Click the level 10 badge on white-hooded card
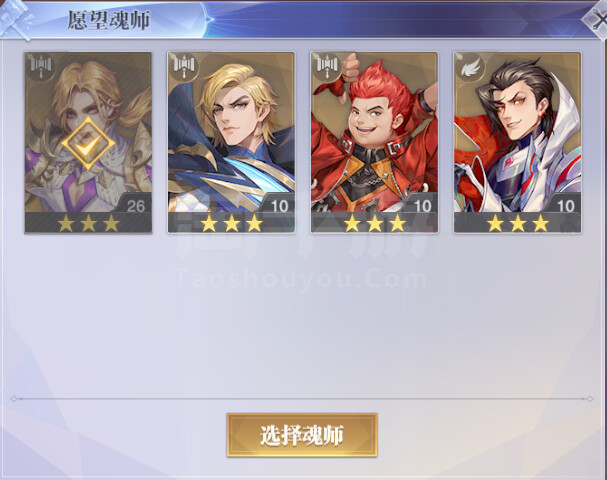This screenshot has height=480, width=607. (x=565, y=206)
